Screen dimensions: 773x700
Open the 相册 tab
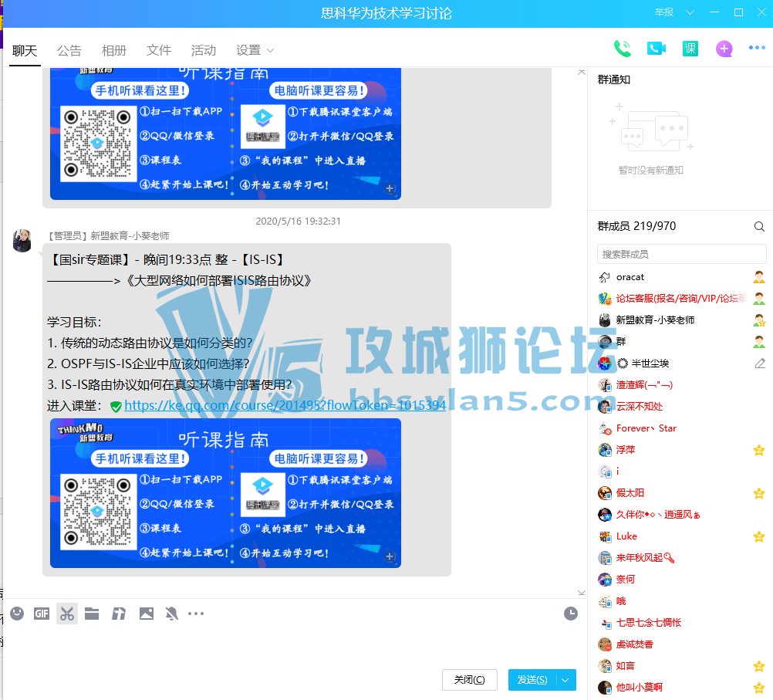pyautogui.click(x=114, y=50)
